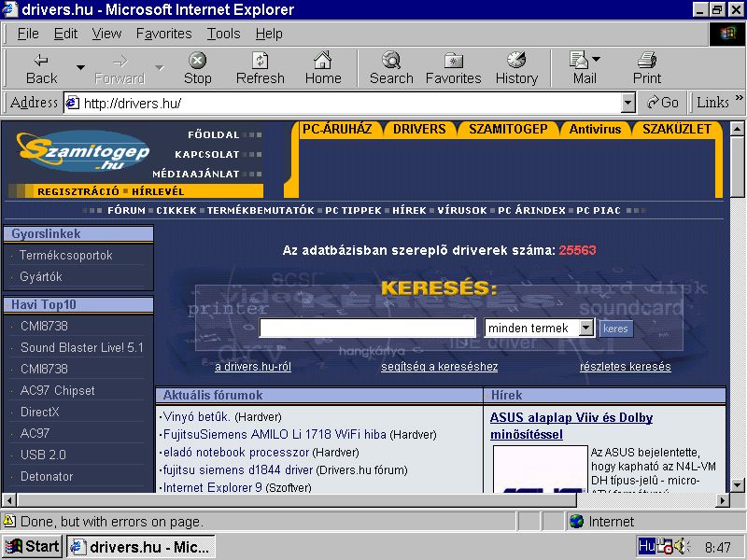Click the Hu language indicator in tray
This screenshot has height=560, width=747.
(646, 546)
